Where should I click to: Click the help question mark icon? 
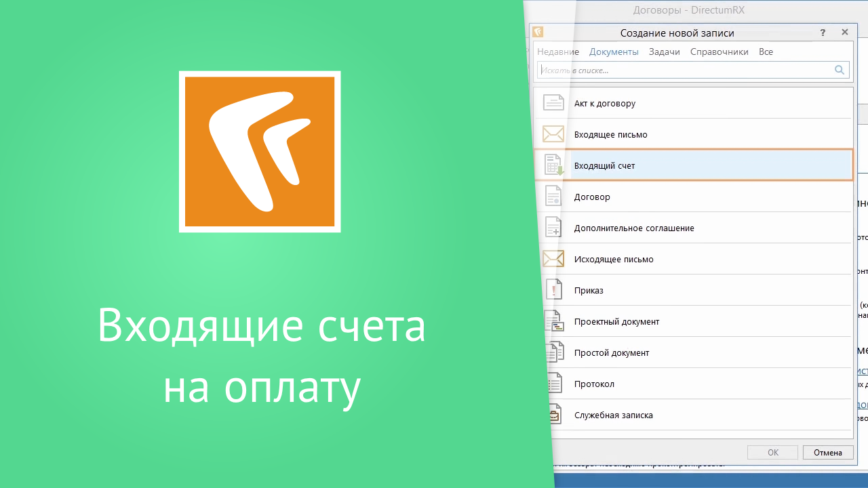[x=823, y=33]
